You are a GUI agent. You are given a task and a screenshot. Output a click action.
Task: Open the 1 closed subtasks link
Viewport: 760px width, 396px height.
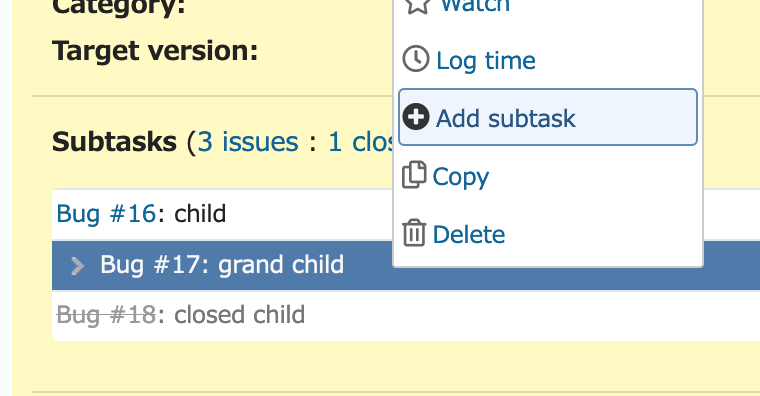pos(361,142)
